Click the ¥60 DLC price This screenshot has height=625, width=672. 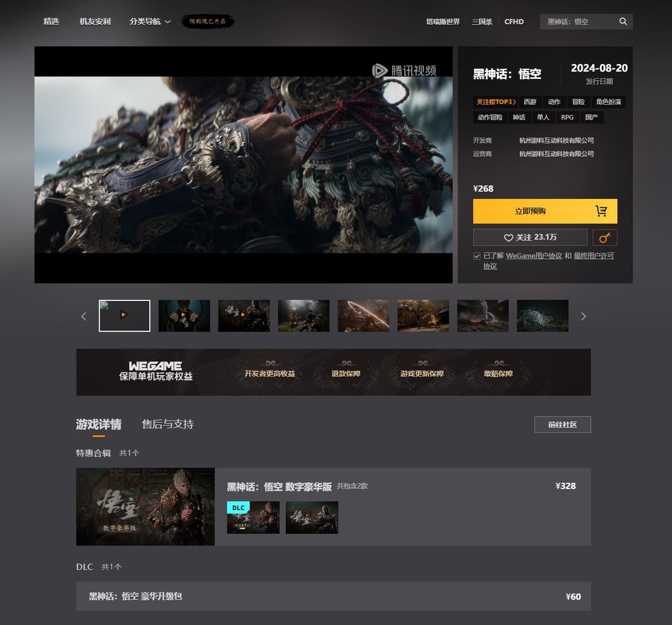(x=573, y=597)
